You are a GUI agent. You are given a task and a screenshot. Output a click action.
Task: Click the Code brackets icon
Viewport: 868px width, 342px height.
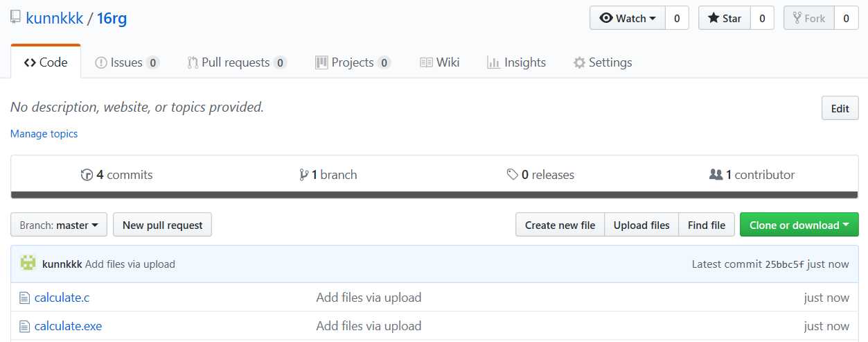click(30, 62)
